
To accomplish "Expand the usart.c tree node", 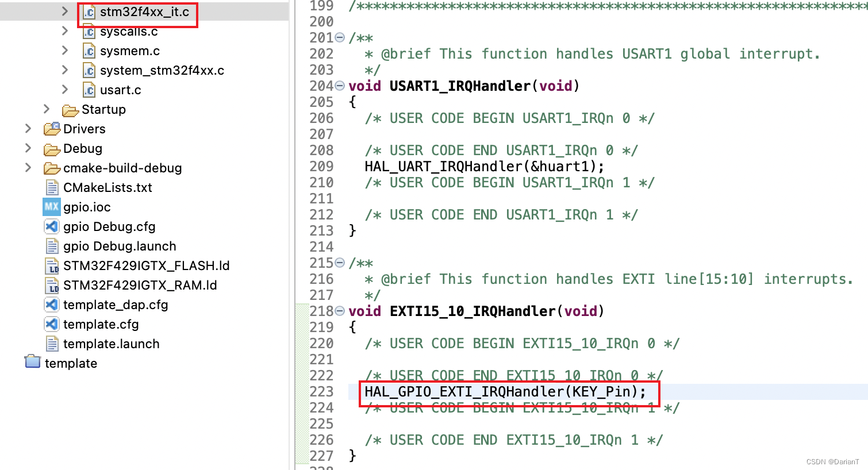I will tap(65, 90).
